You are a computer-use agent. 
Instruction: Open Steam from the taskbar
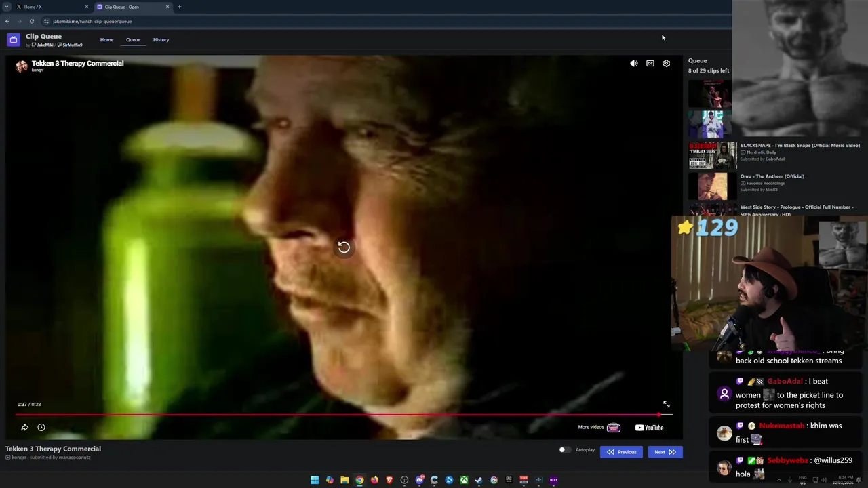point(479,480)
